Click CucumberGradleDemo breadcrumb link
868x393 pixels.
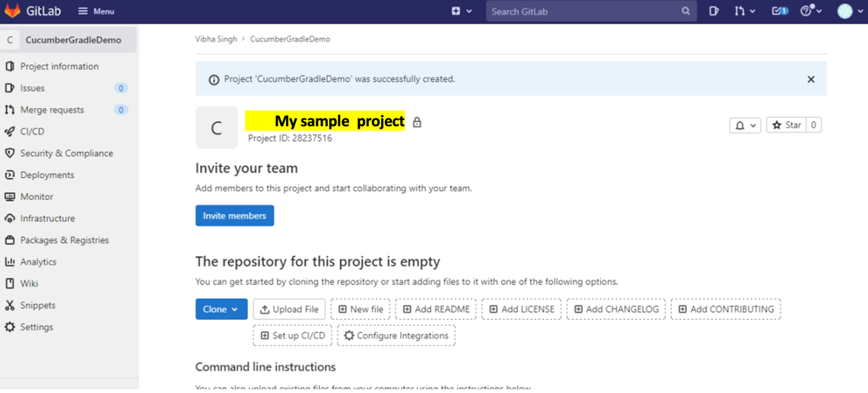pos(290,40)
